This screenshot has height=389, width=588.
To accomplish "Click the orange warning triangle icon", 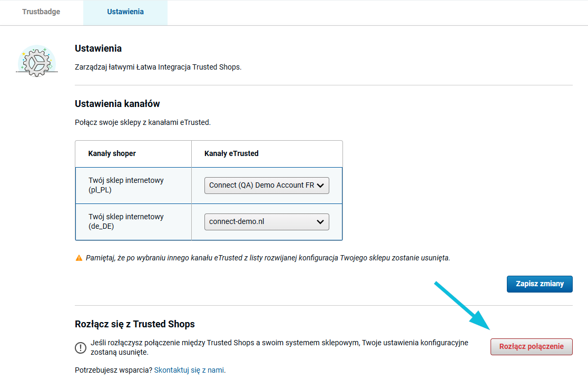I will point(79,258).
